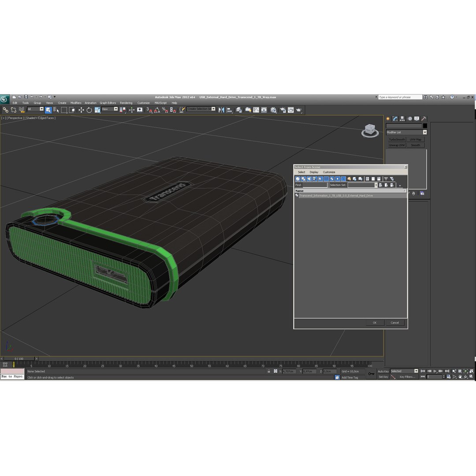Toggle Display Lights filter in dialog

[x=309, y=179]
